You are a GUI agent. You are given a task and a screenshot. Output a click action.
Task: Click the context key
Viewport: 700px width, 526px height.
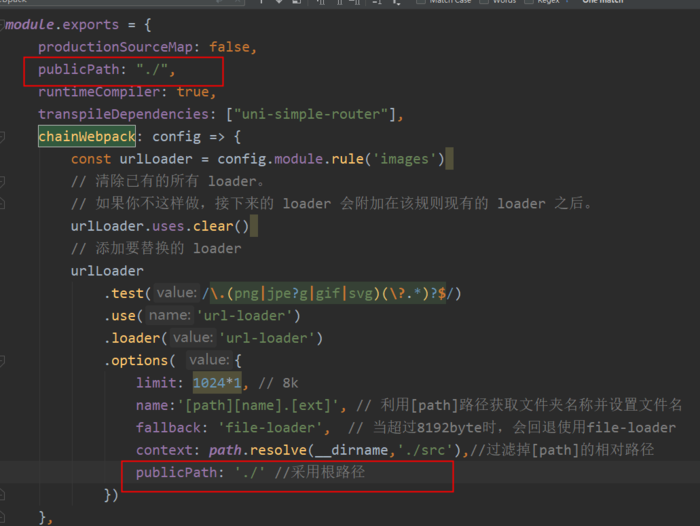coord(164,450)
